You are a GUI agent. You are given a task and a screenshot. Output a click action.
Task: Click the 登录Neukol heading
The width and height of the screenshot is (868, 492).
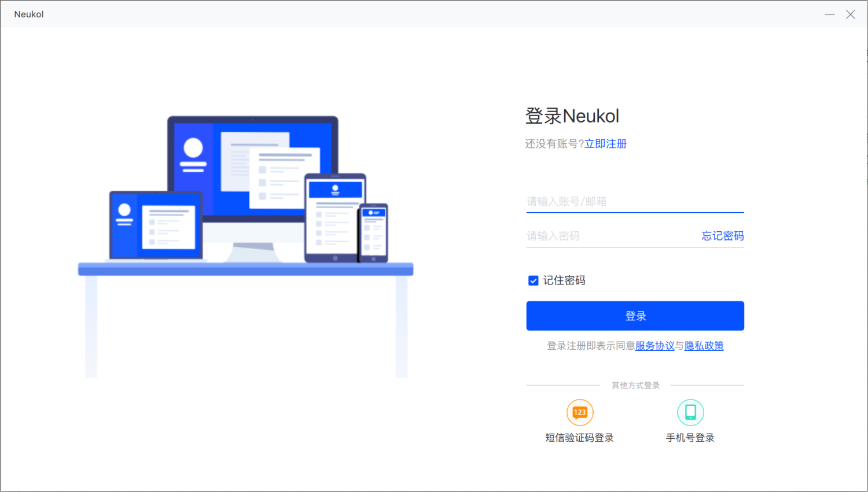coord(572,116)
